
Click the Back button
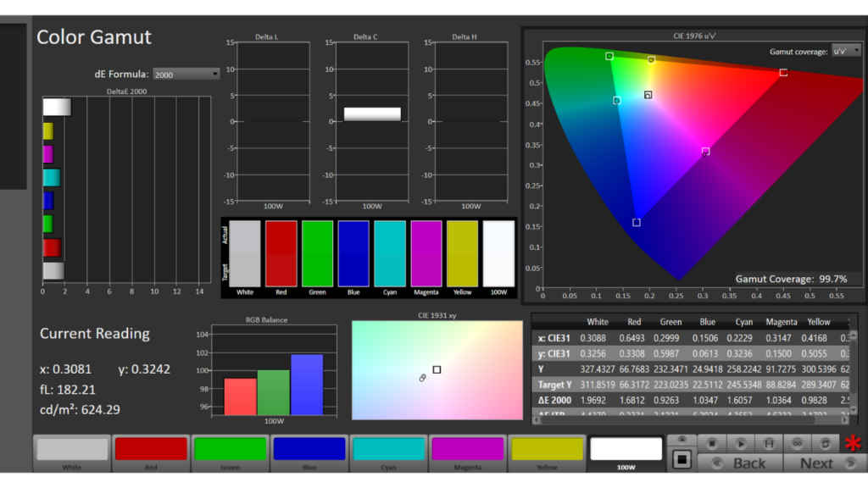[x=740, y=463]
